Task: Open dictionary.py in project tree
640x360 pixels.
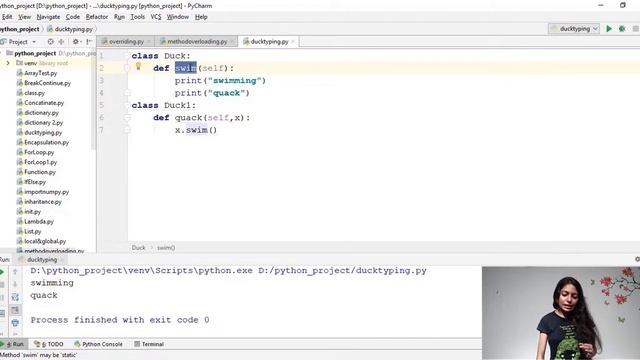Action: [38, 113]
